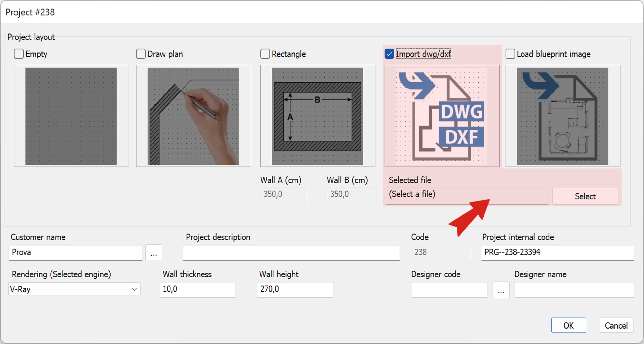Select the empty grid layout thumbnail
The image size is (644, 344).
pos(71,116)
